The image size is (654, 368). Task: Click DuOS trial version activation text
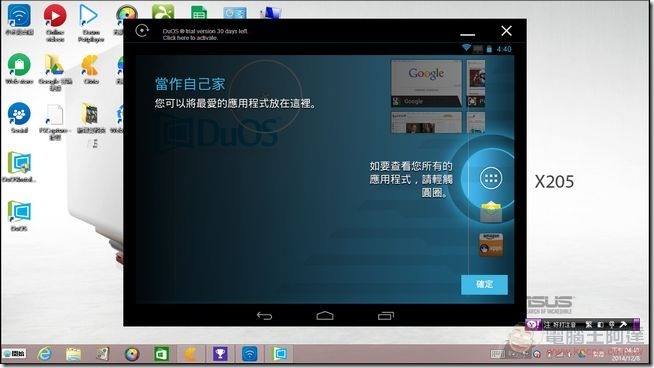(205, 34)
